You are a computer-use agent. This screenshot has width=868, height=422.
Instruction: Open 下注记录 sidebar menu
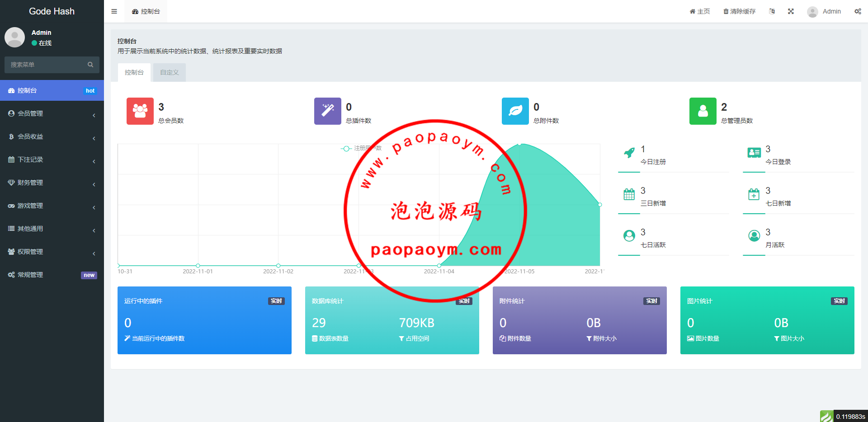point(52,159)
